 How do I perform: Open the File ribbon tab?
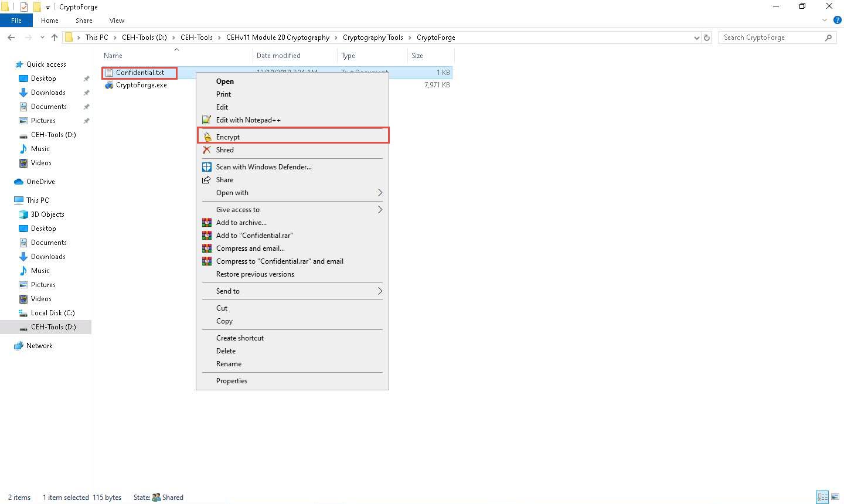click(16, 21)
